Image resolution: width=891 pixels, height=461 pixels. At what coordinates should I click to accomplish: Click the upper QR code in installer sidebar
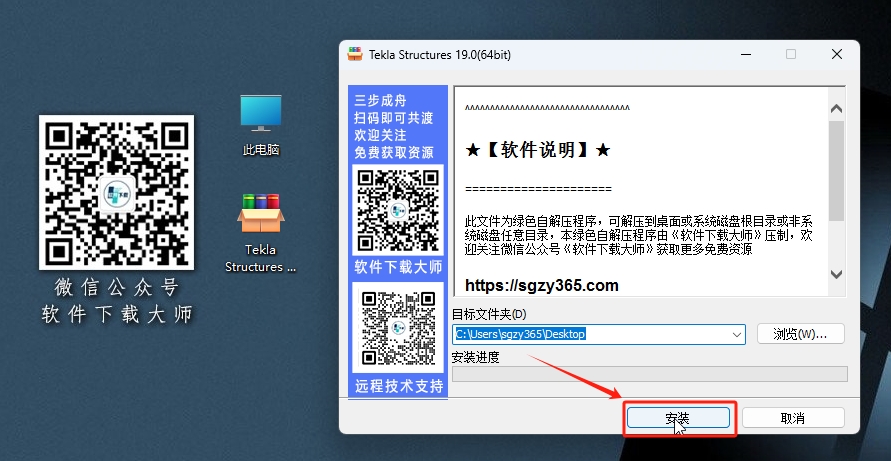coord(398,210)
